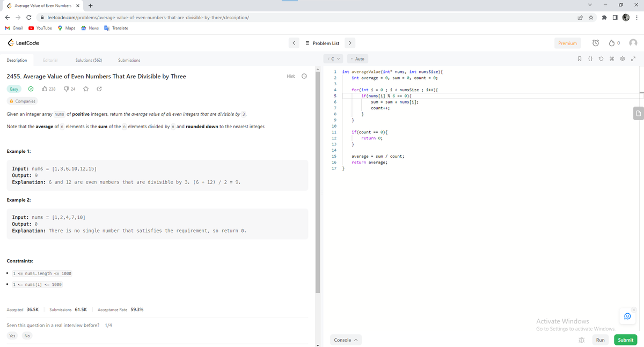Open editor settings gear icon

click(x=623, y=58)
